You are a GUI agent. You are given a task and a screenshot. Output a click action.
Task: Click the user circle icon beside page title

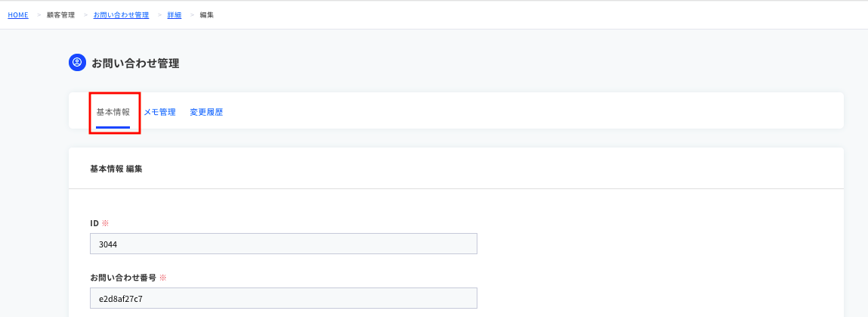tap(77, 63)
